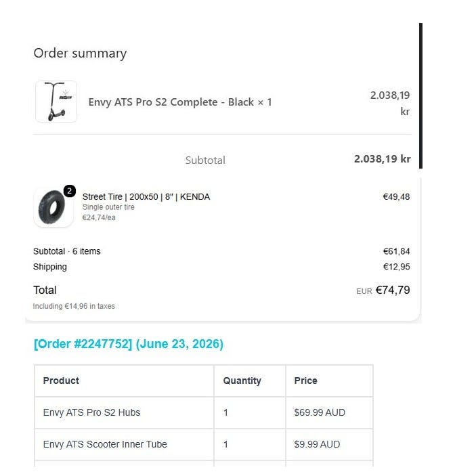Click the quantity badge showing 2
The width and height of the screenshot is (455, 476).
(x=70, y=191)
